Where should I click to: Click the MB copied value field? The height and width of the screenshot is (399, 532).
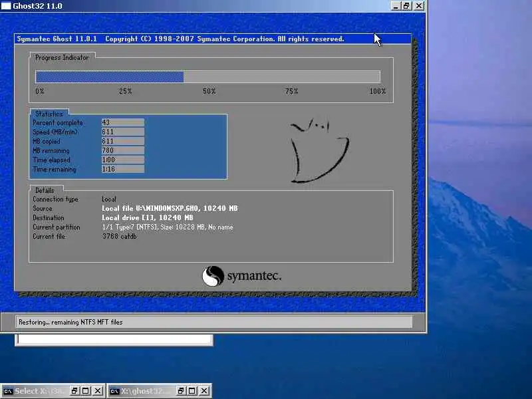click(123, 141)
